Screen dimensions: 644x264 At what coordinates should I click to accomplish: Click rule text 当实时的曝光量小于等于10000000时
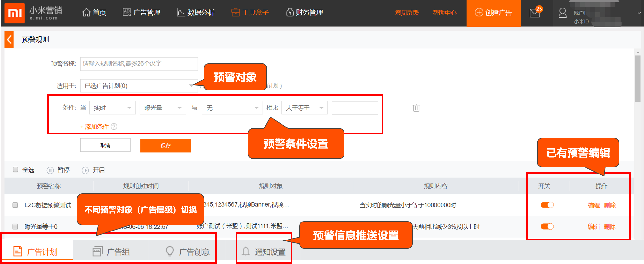click(x=407, y=205)
